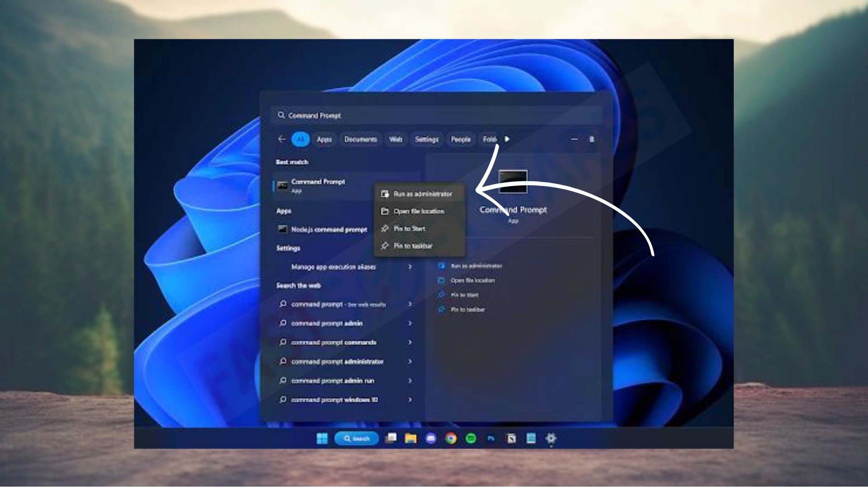Select the All filter tab

click(x=300, y=139)
